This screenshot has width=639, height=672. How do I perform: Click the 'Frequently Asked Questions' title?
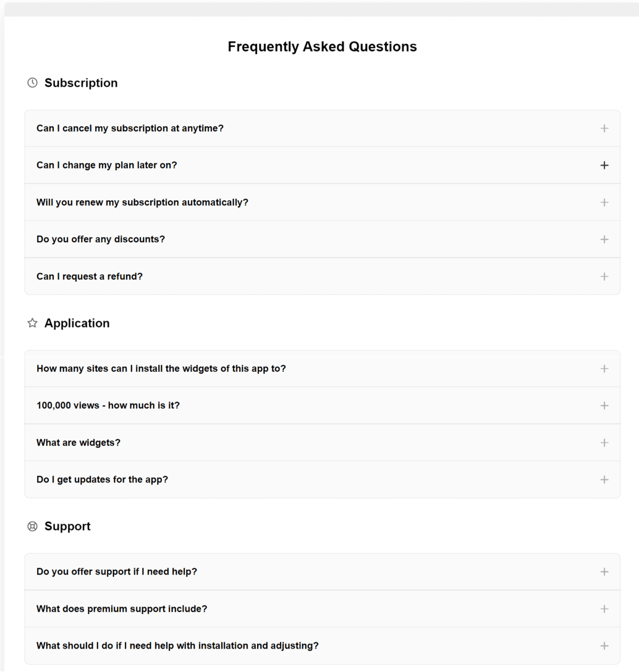click(322, 47)
